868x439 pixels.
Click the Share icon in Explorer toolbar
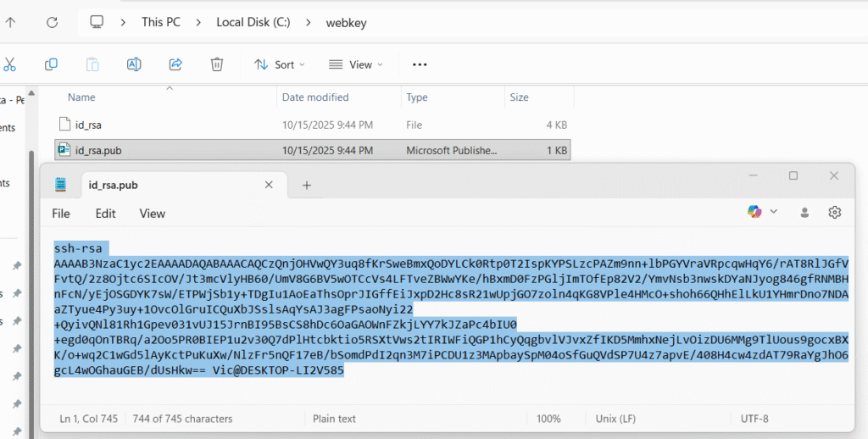coord(175,64)
